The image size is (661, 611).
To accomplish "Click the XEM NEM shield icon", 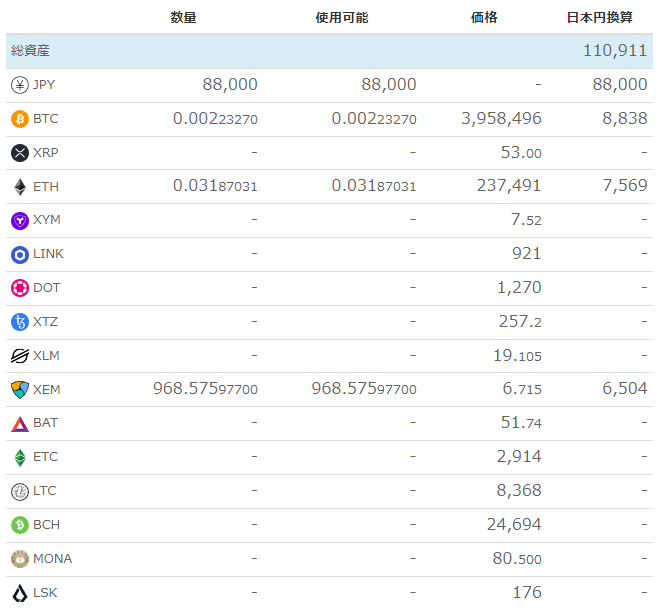I will (20, 390).
